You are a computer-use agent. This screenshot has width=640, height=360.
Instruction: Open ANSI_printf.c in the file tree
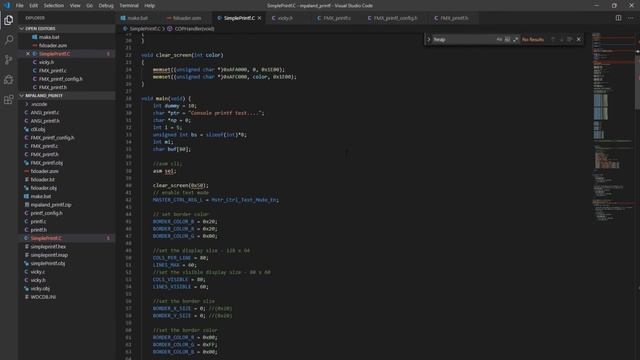pos(44,113)
